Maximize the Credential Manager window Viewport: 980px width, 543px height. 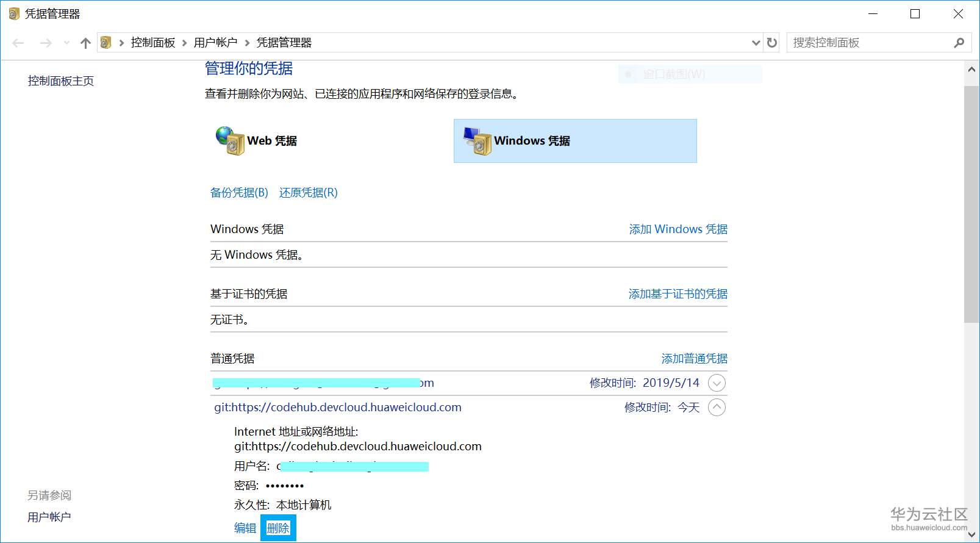click(x=915, y=14)
